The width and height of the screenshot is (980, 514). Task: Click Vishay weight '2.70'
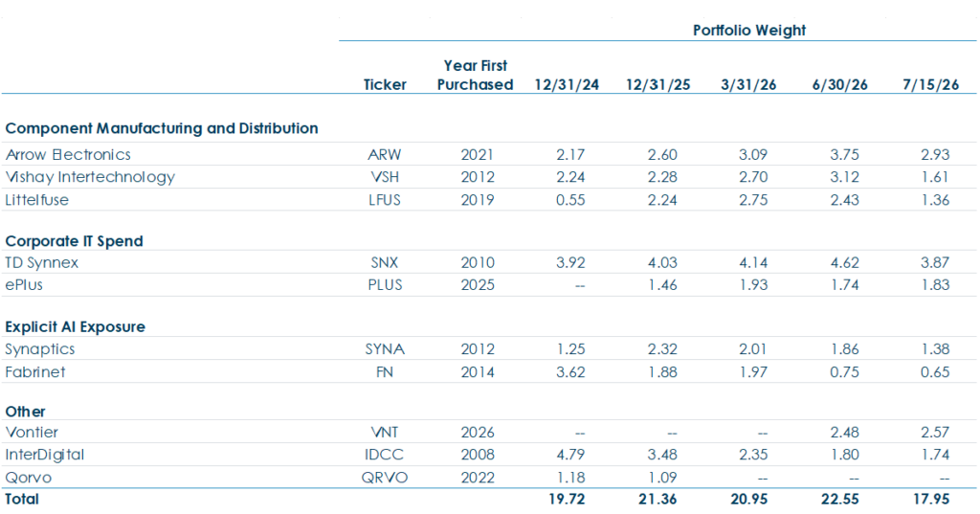[x=753, y=177]
